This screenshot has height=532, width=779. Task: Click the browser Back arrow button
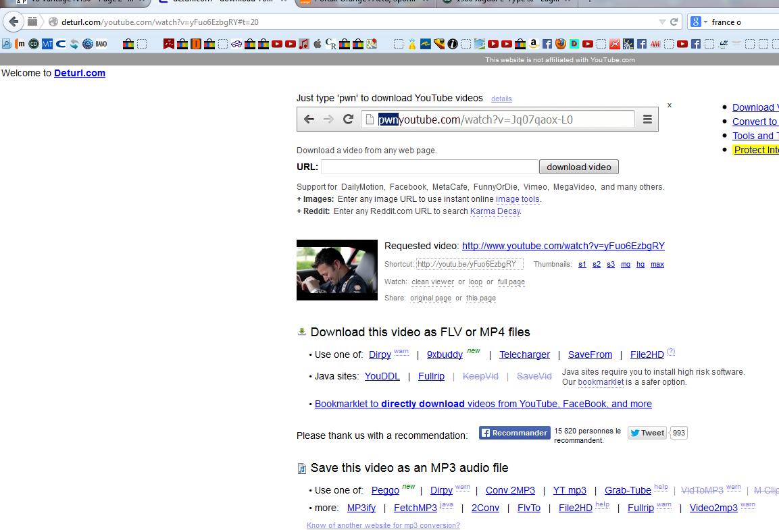point(14,22)
